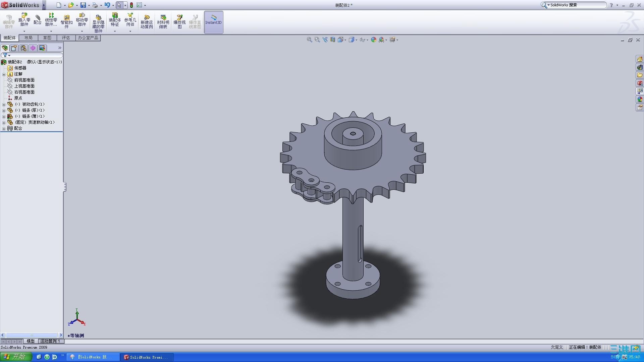Switch to the 草图 tab

(47, 38)
